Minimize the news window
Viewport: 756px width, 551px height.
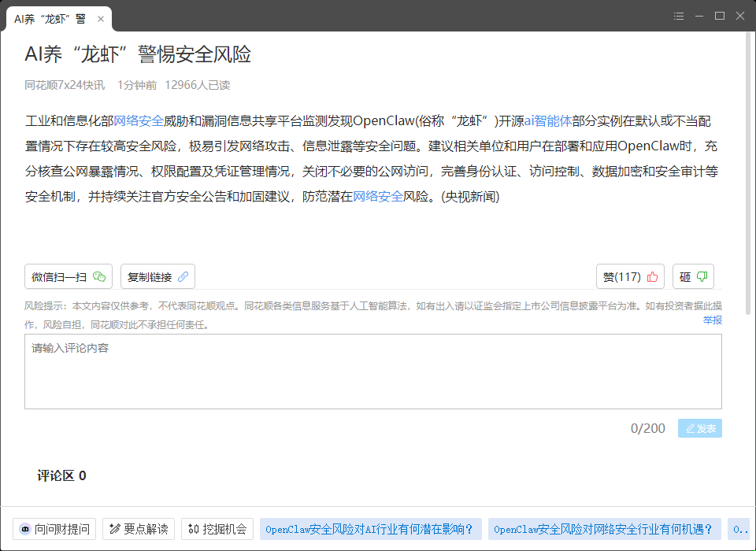click(x=699, y=17)
